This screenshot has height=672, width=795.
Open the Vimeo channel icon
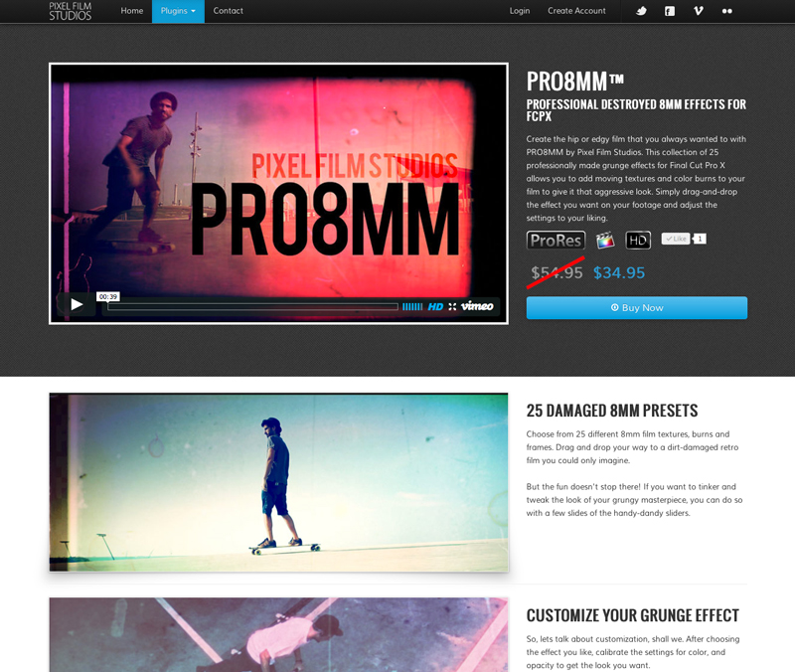click(699, 11)
